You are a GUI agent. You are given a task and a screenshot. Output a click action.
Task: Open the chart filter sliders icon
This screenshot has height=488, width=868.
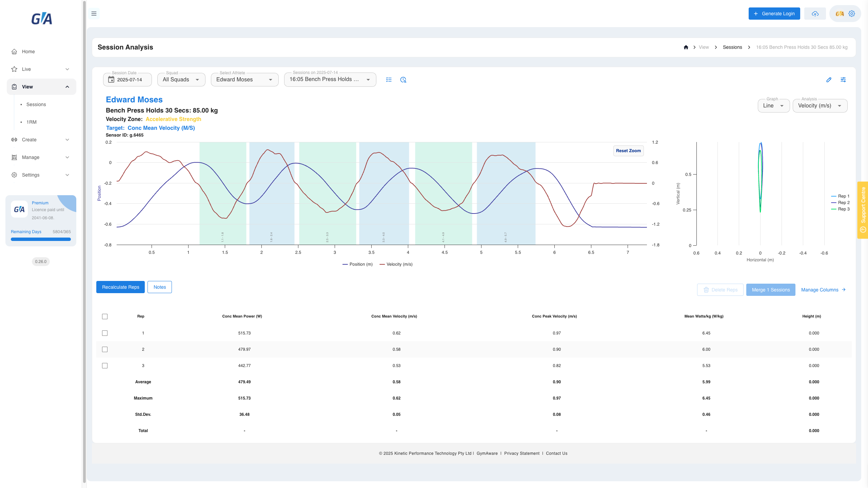[843, 80]
